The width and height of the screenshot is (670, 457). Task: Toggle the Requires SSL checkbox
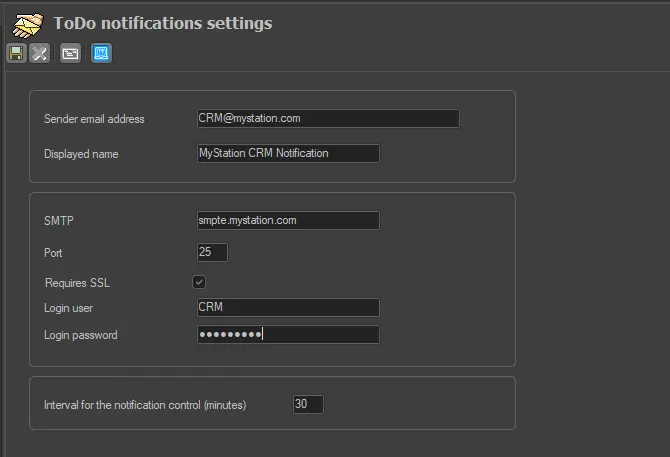click(x=199, y=283)
